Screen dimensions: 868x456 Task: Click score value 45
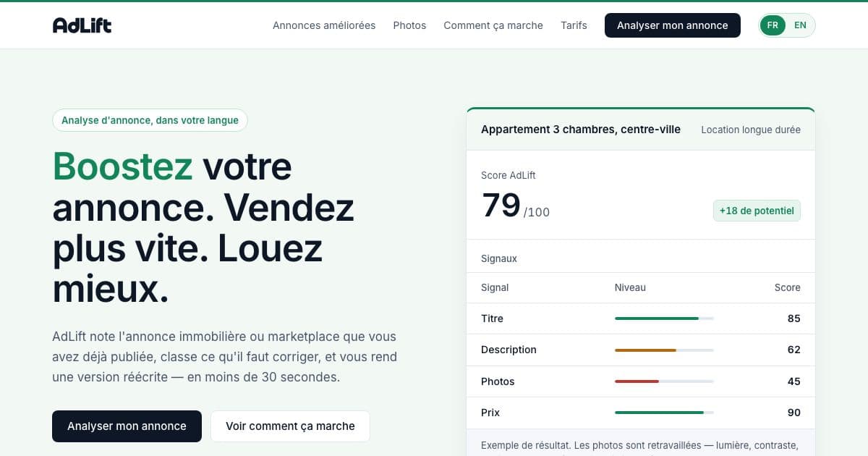pyautogui.click(x=793, y=381)
